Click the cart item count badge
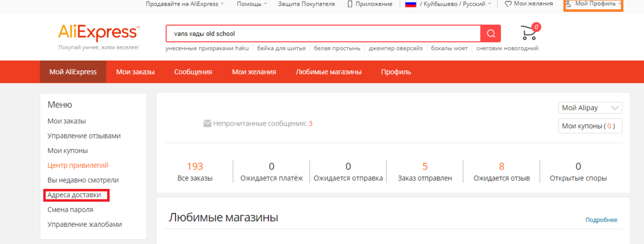Image resolution: width=644 pixels, height=244 pixels. (537, 26)
